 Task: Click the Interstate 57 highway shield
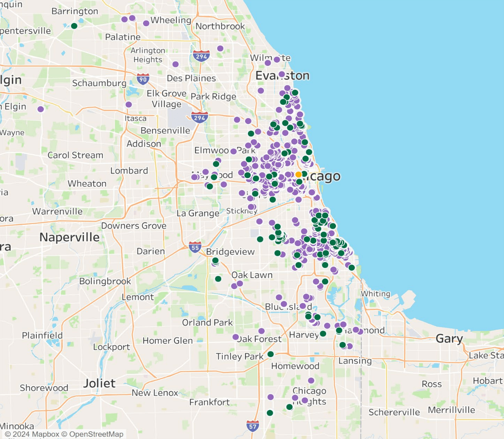click(x=253, y=426)
